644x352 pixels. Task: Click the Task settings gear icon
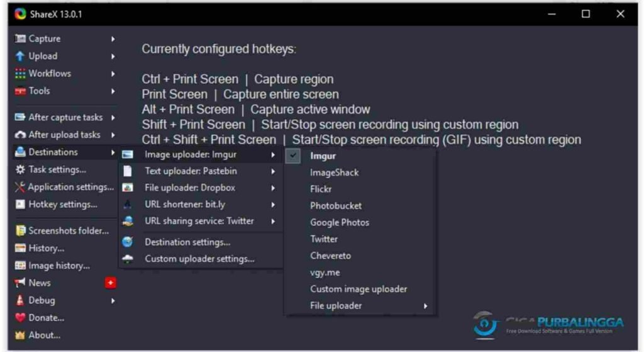point(19,169)
